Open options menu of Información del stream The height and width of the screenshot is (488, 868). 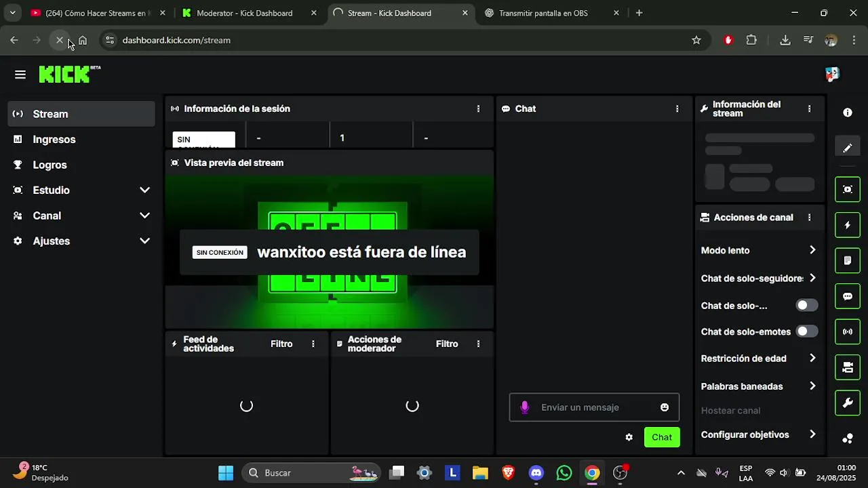click(809, 108)
